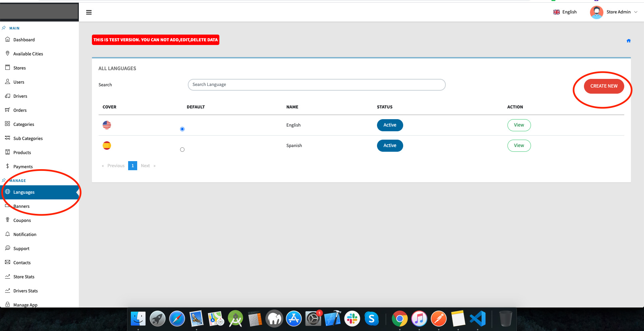The width and height of the screenshot is (644, 331).
Task: Click the US flag cover image
Action: (x=107, y=125)
